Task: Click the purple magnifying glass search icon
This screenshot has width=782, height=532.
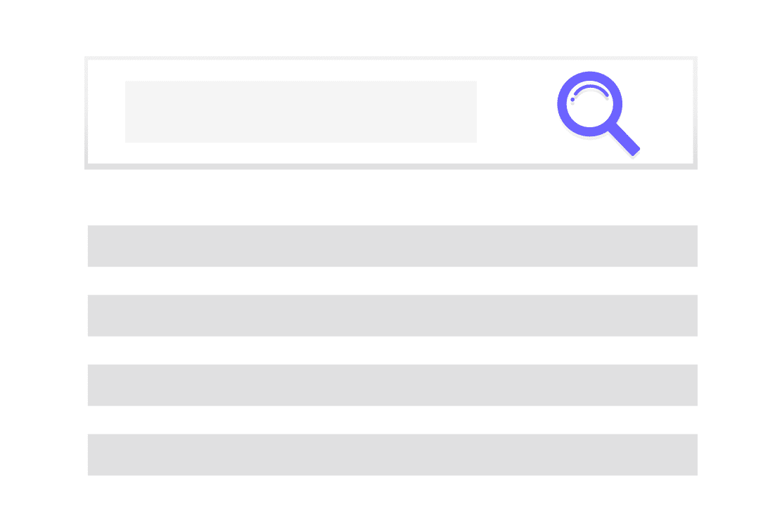Action: (x=598, y=113)
